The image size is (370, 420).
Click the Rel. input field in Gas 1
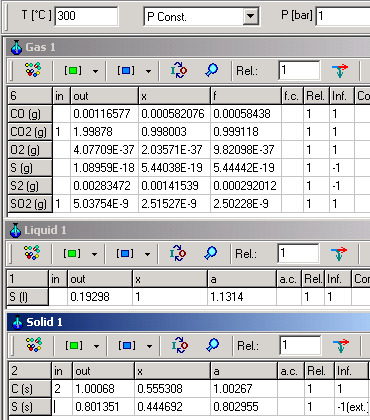[299, 70]
